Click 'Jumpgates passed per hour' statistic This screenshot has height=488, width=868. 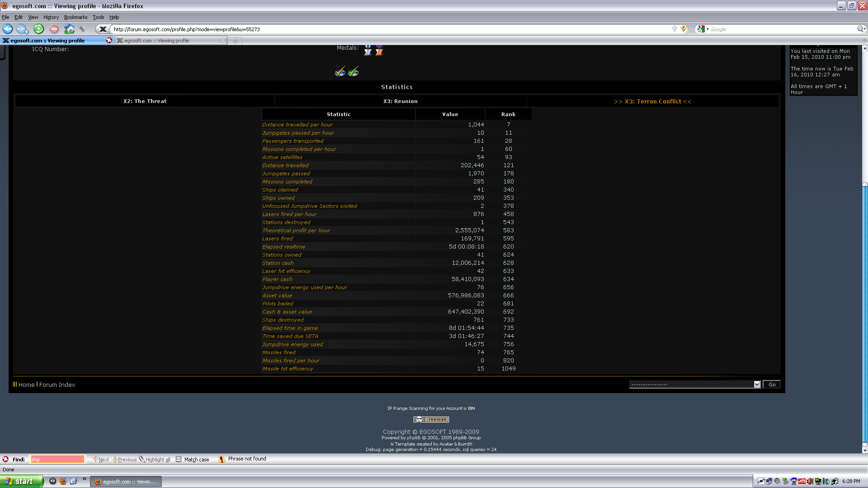[x=298, y=133]
